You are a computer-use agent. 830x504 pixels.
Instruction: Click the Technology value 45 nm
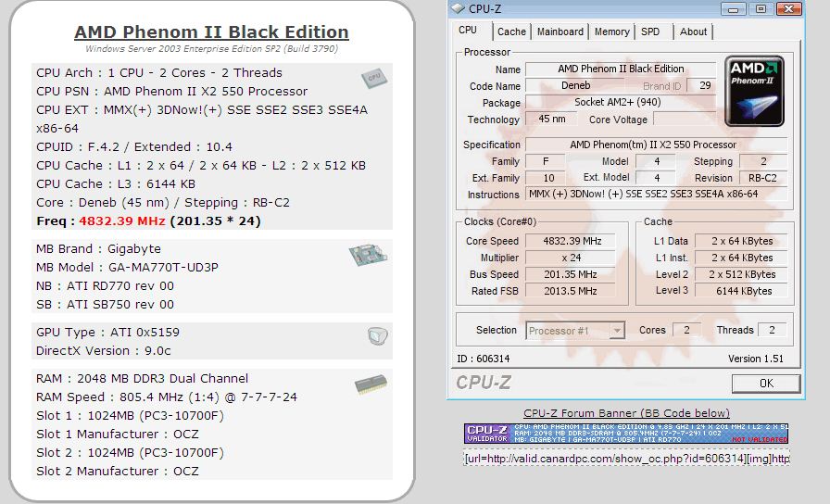[552, 119]
